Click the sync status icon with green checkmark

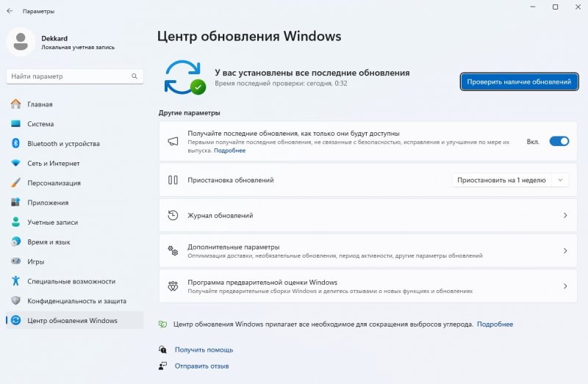click(184, 76)
